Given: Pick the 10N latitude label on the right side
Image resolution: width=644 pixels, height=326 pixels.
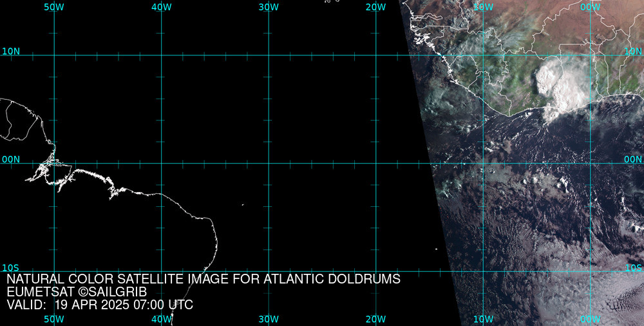Looking at the screenshot, I should (x=633, y=52).
